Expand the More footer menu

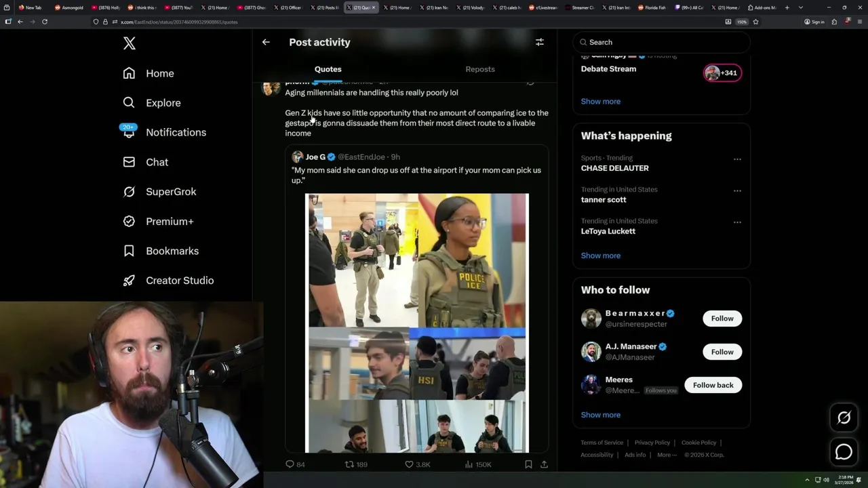point(667,455)
